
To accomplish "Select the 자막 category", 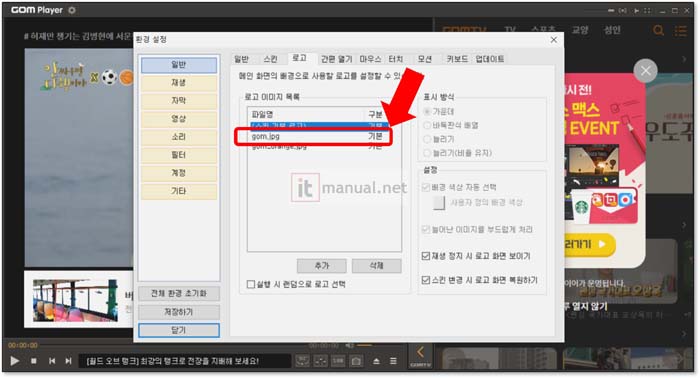I will [x=179, y=101].
